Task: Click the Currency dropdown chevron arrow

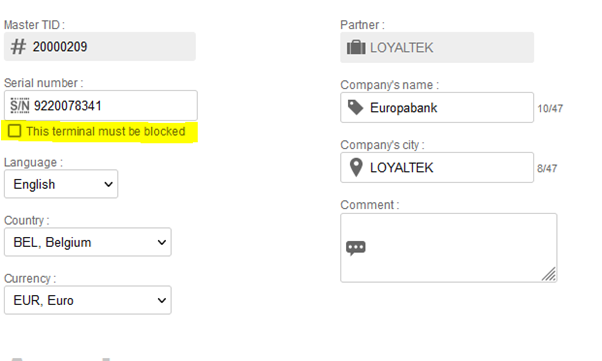Action: tap(162, 300)
